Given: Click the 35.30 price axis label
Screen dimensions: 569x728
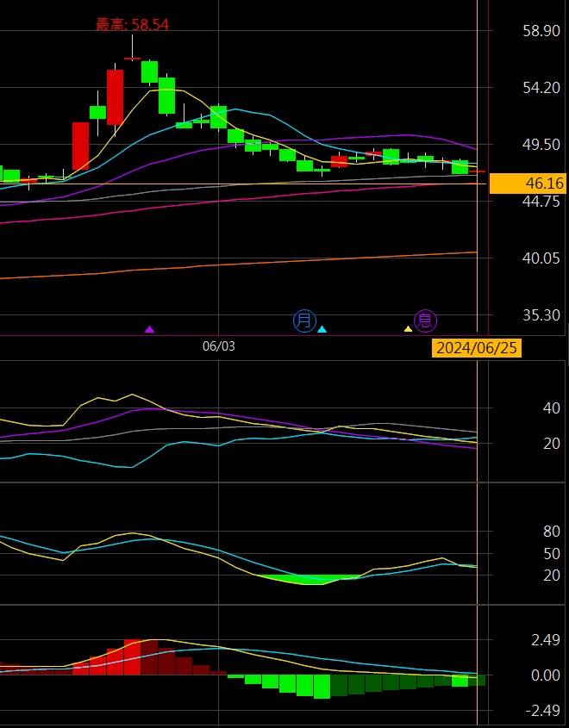Looking at the screenshot, I should point(542,315).
